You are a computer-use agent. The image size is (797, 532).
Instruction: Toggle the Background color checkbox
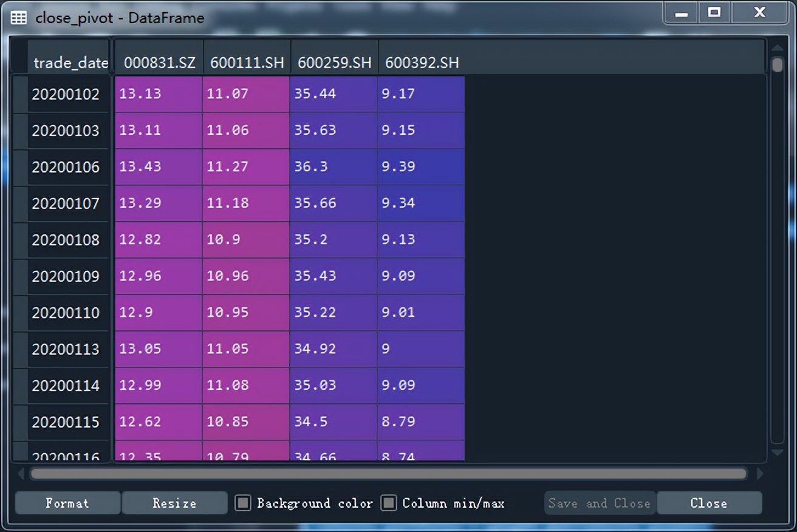click(x=243, y=503)
